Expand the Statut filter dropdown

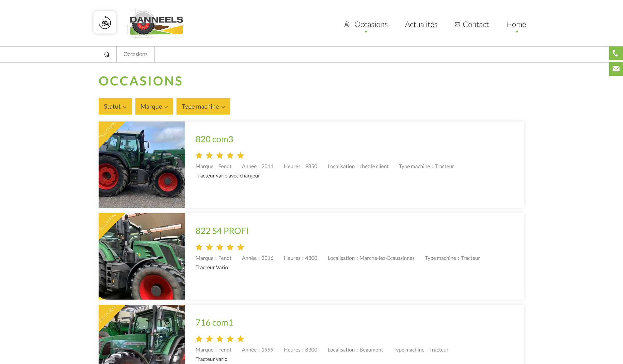pyautogui.click(x=115, y=107)
